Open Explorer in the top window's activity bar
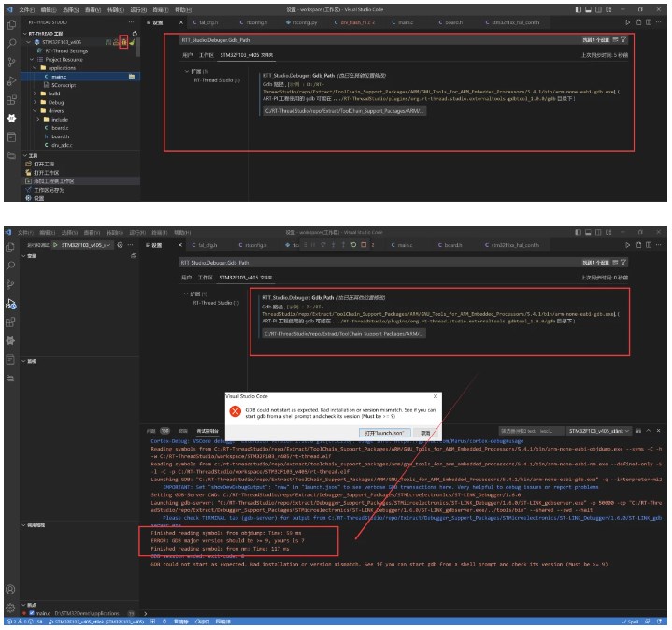Image resolution: width=672 pixels, height=630 pixels. pos(11,25)
